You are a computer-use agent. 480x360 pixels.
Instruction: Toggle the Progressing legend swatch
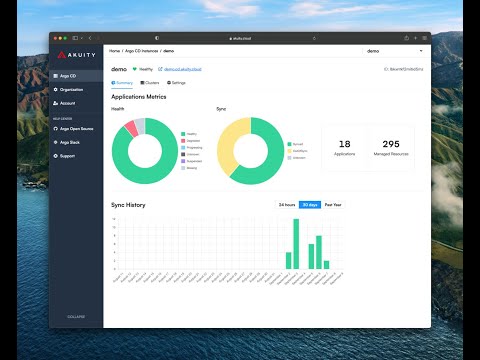(x=183, y=147)
